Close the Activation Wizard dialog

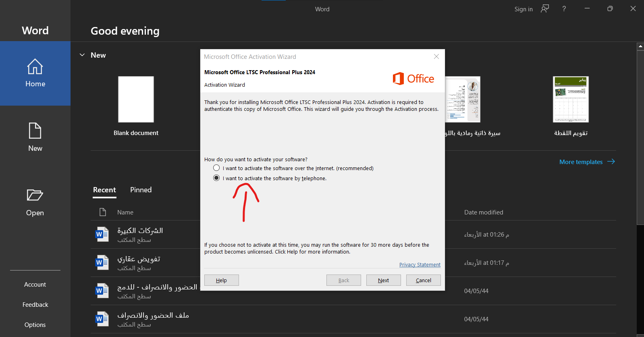click(436, 57)
